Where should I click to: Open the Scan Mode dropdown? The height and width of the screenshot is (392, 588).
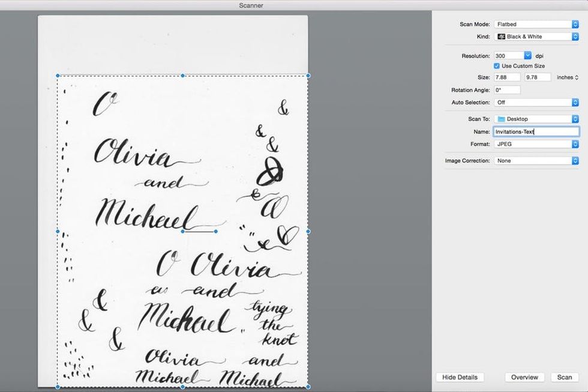[x=536, y=25]
